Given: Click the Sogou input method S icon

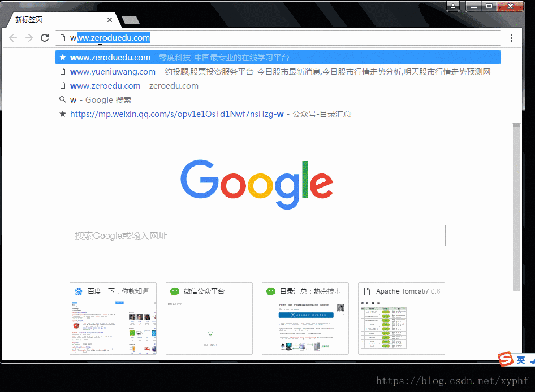Looking at the screenshot, I should click(506, 359).
